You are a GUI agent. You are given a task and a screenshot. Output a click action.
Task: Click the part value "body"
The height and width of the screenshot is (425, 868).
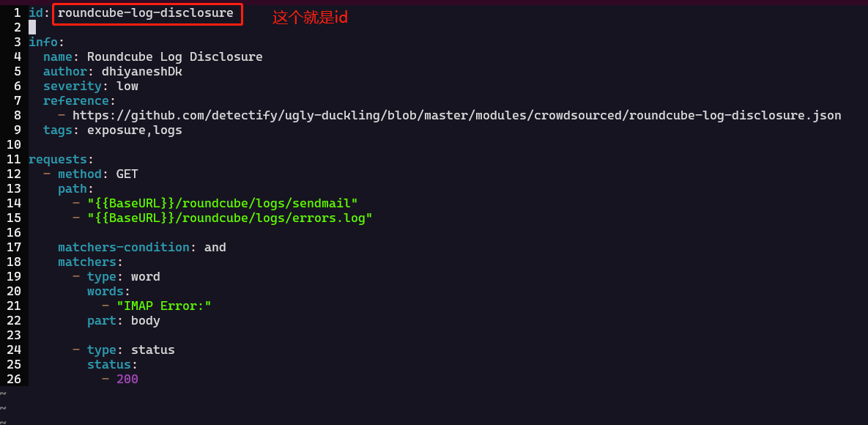click(145, 320)
